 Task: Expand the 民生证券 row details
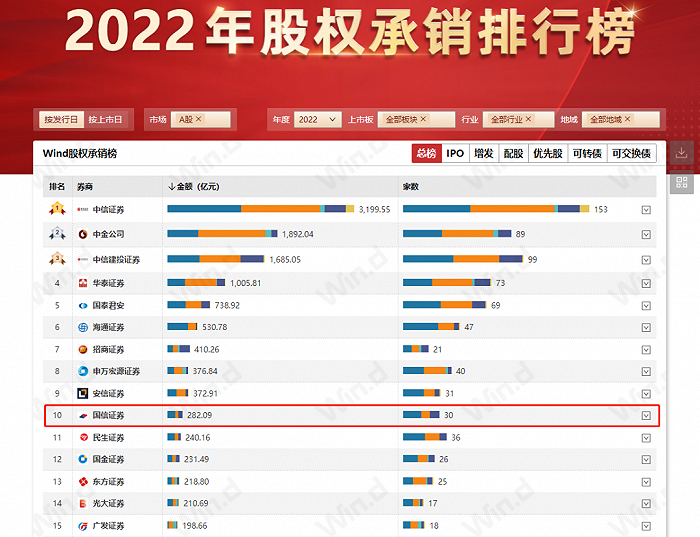[646, 438]
